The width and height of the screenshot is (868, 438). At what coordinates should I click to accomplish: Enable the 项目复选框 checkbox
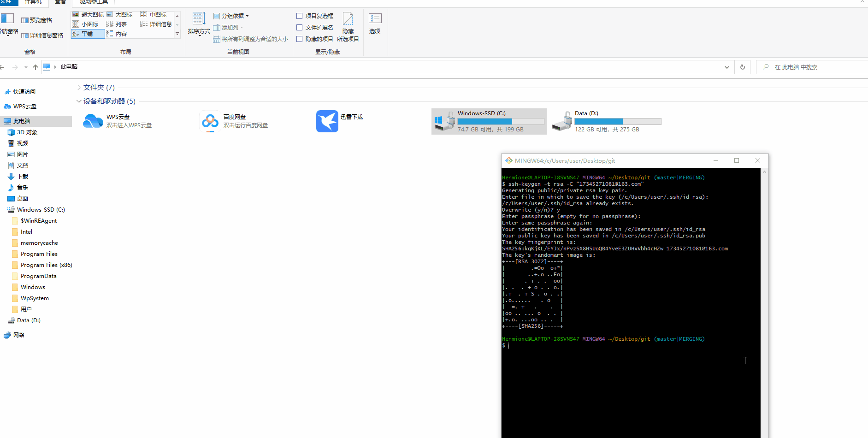(x=299, y=15)
